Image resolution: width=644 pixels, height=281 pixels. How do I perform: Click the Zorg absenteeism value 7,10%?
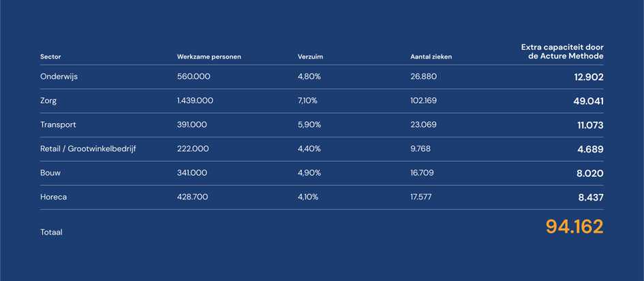tap(309, 101)
